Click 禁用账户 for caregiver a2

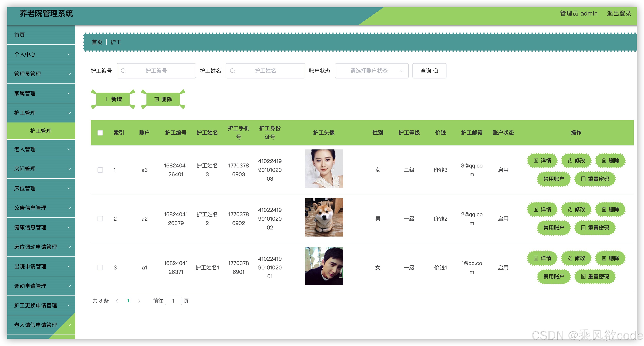pos(554,228)
